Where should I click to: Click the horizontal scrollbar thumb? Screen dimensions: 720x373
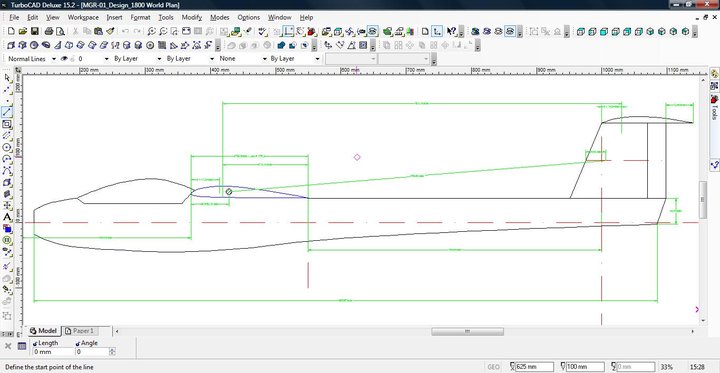point(467,331)
